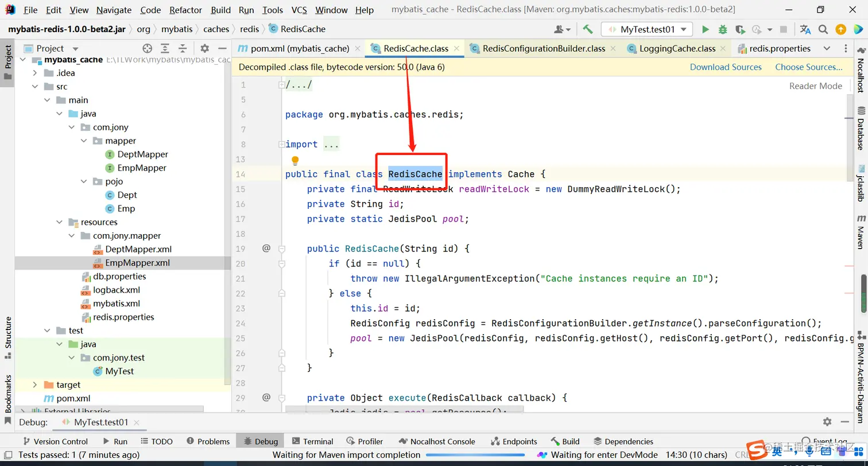The image size is (868, 466).
Task: Click the orange update arrow icon
Action: (x=840, y=29)
